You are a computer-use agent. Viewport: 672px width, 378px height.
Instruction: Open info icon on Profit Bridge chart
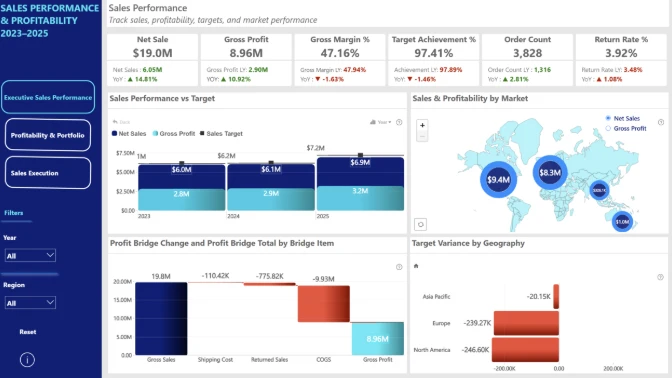click(x=399, y=267)
